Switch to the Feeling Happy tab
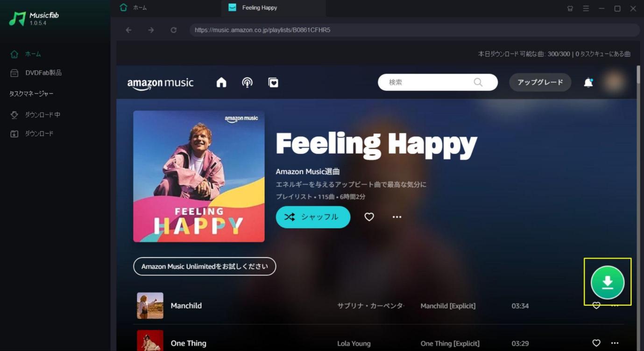 coord(273,8)
